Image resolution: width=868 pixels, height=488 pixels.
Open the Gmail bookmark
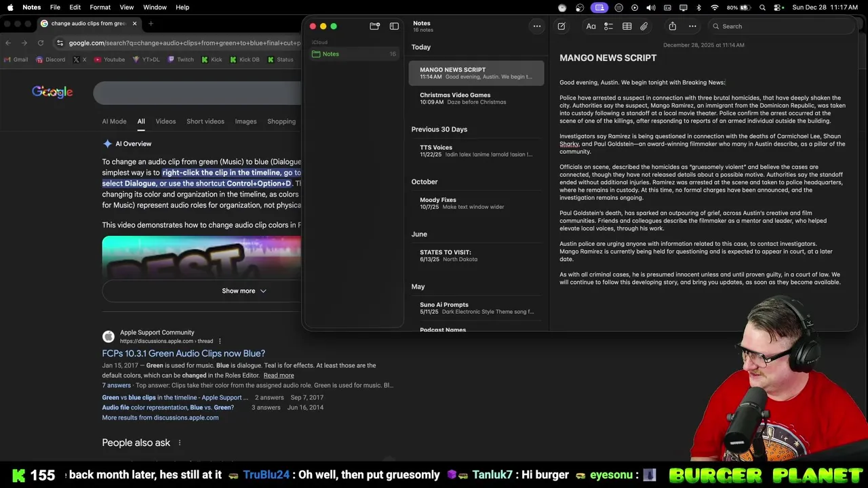click(16, 60)
